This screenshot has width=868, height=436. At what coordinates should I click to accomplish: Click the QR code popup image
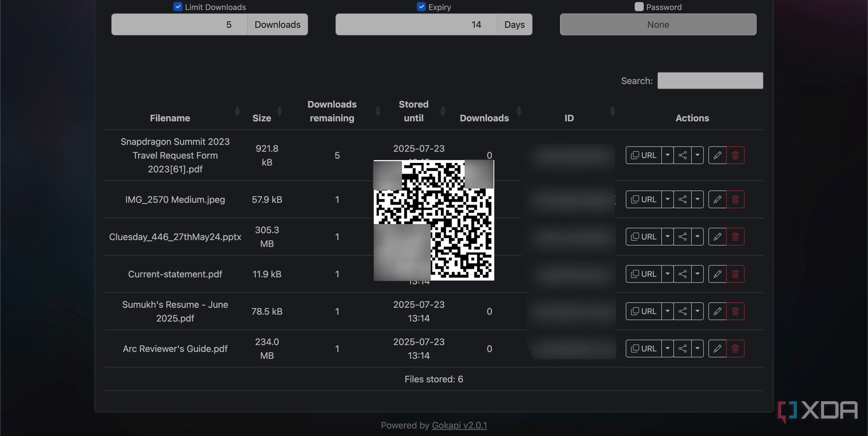pos(434,220)
